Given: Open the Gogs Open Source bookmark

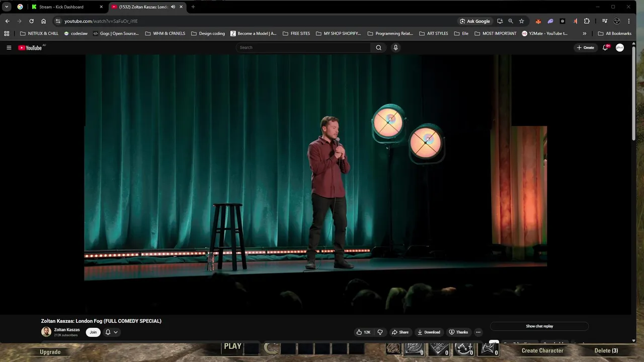Looking at the screenshot, I should click(x=116, y=34).
